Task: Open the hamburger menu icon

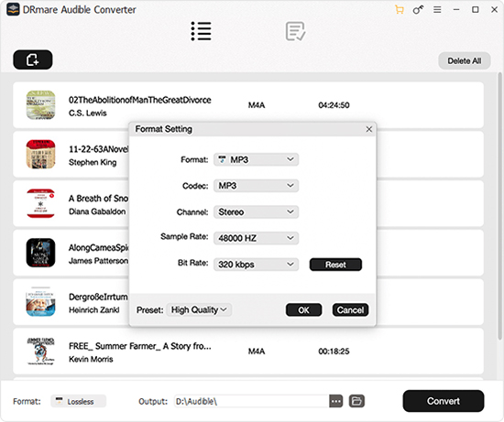Action: pos(437,10)
